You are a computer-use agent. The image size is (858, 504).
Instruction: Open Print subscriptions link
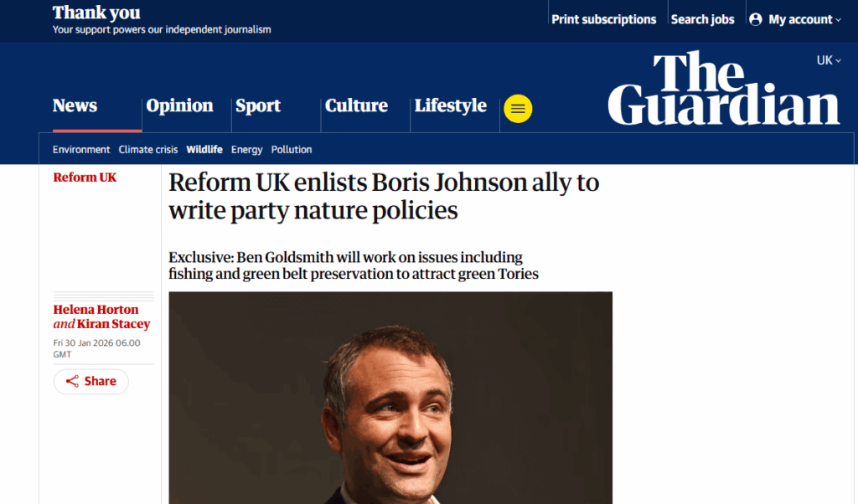point(603,19)
